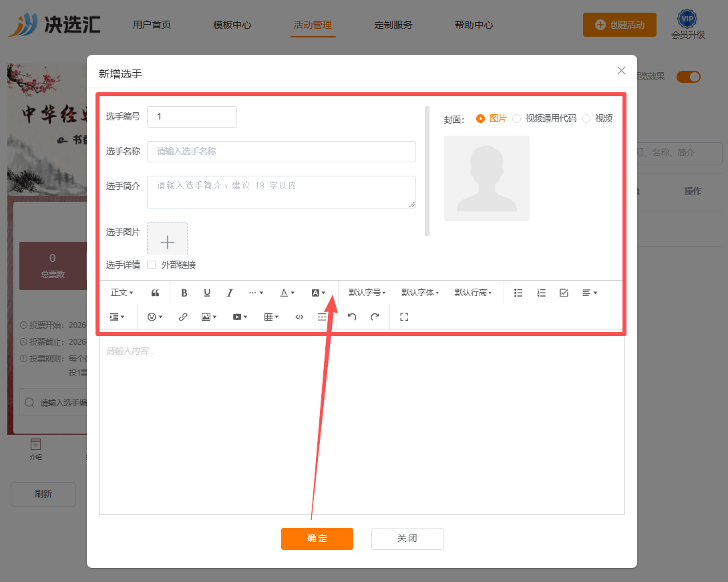The width and height of the screenshot is (728, 582).
Task: Click the 创建活动 button
Action: coord(619,25)
